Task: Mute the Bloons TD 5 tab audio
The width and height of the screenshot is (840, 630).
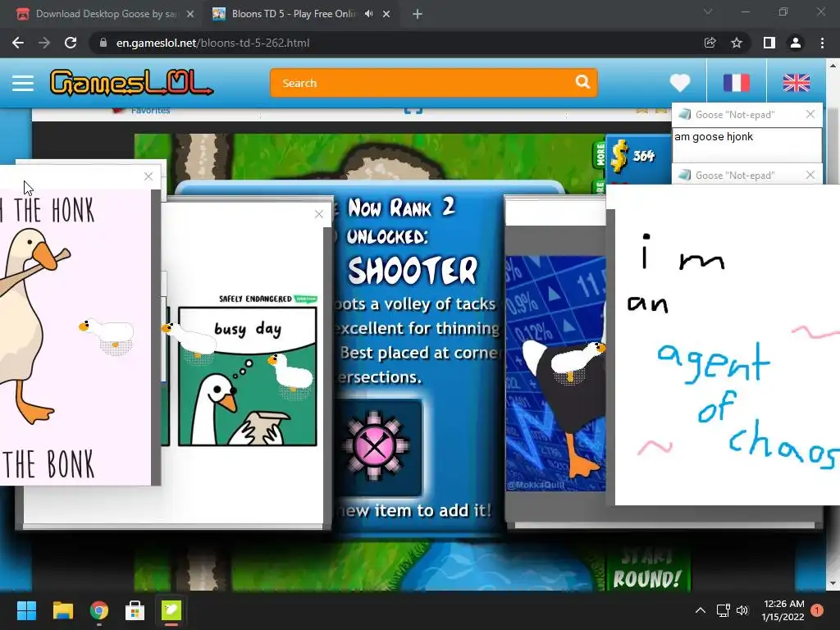Action: coord(368,14)
